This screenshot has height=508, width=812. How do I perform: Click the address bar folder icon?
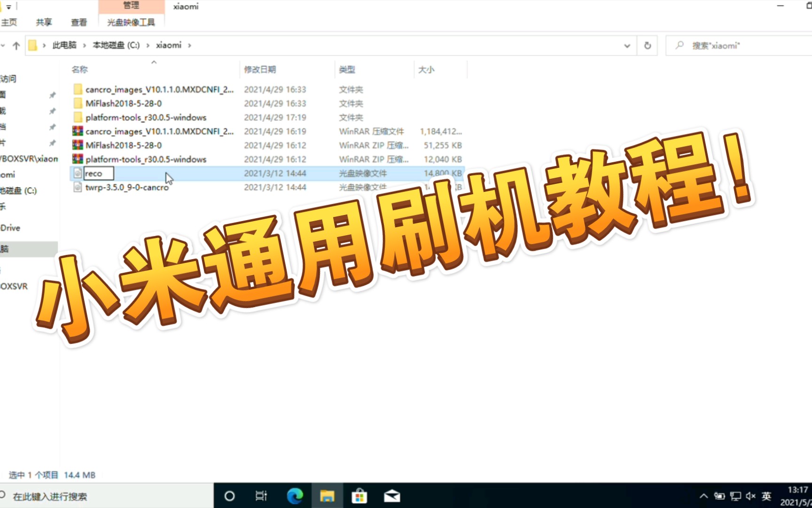[32, 45]
